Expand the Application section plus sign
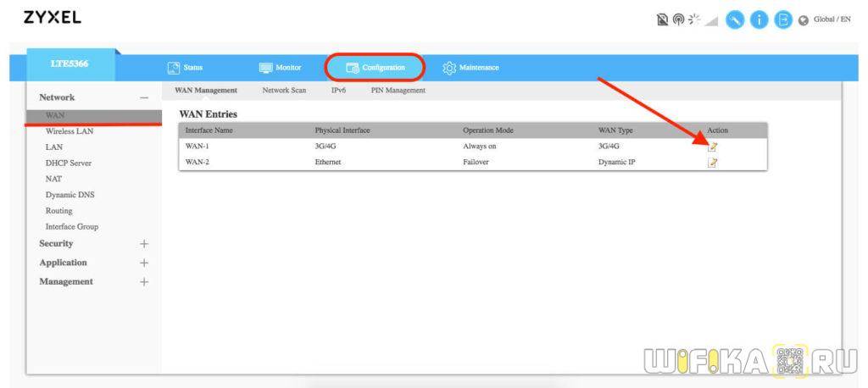868x388 pixels. 144,263
